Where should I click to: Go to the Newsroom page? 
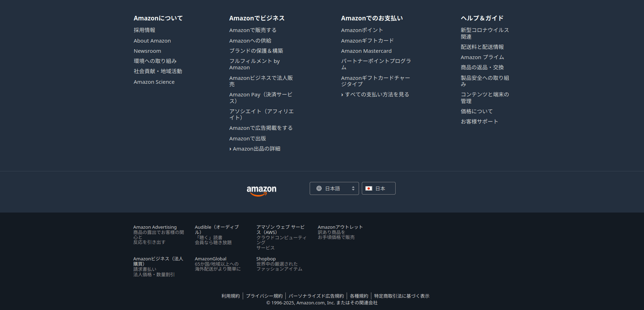pyautogui.click(x=147, y=51)
